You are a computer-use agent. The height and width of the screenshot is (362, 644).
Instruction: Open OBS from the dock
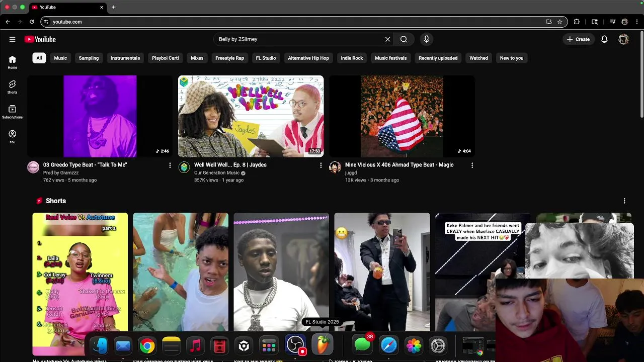click(295, 345)
